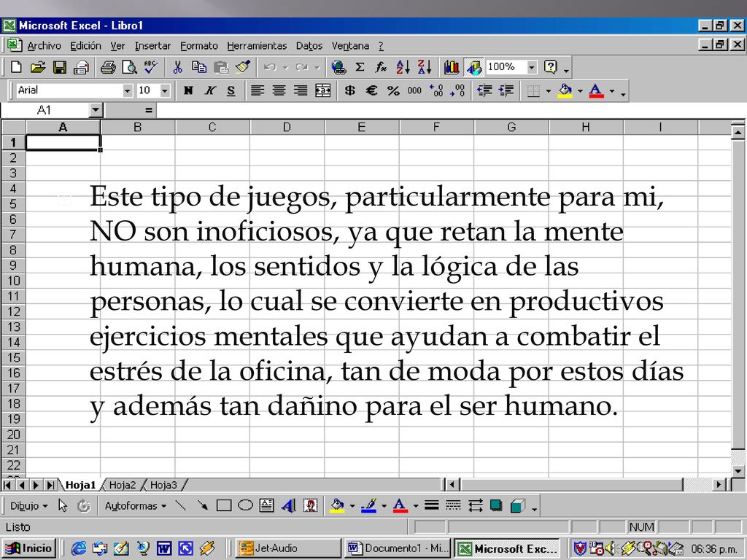Launch the Chart Wizard icon
The height and width of the screenshot is (560, 747).
[452, 67]
